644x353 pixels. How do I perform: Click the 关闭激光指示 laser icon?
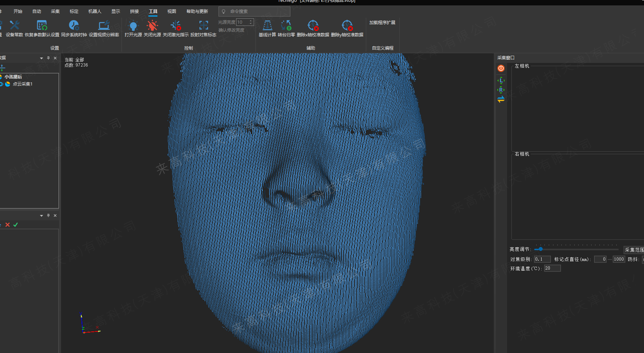[176, 26]
